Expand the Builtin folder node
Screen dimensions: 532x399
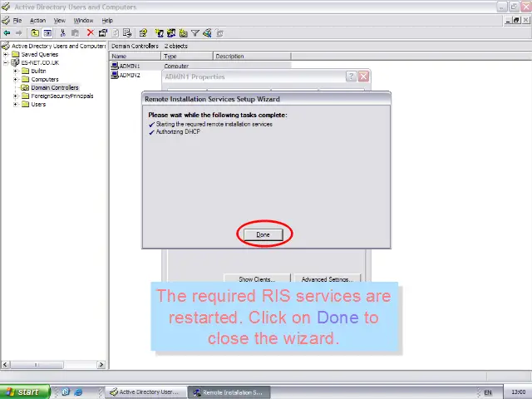(16, 71)
